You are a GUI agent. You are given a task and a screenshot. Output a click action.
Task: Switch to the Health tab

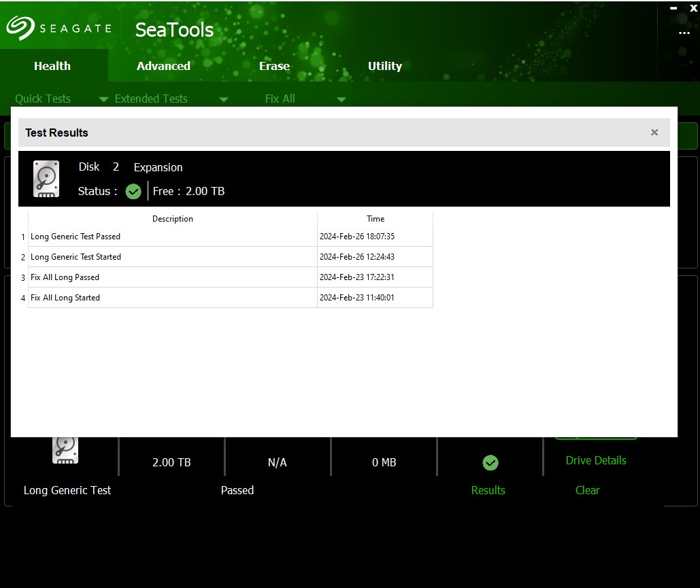(x=52, y=66)
